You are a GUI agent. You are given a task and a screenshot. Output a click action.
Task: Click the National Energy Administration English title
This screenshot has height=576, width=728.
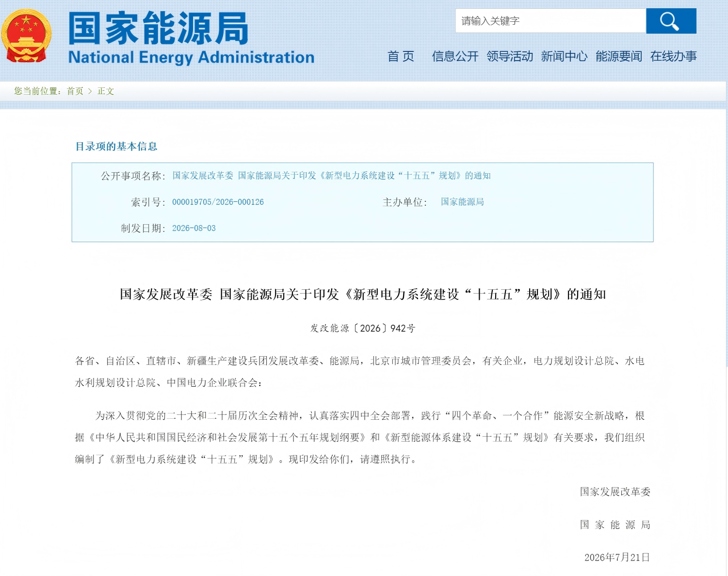(x=191, y=57)
